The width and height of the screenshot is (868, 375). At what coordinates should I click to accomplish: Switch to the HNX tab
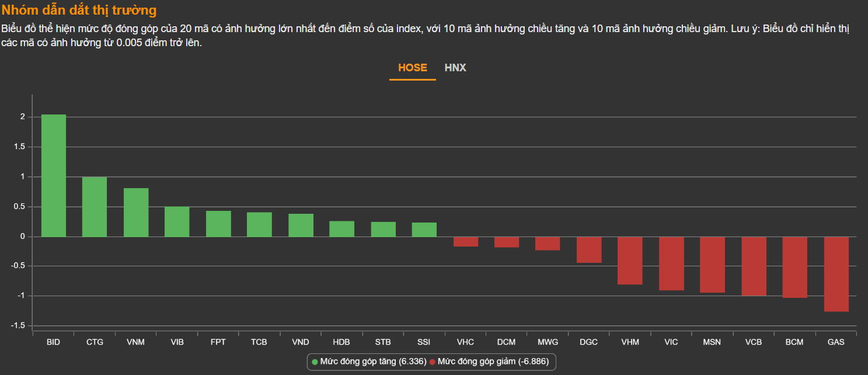pos(455,68)
